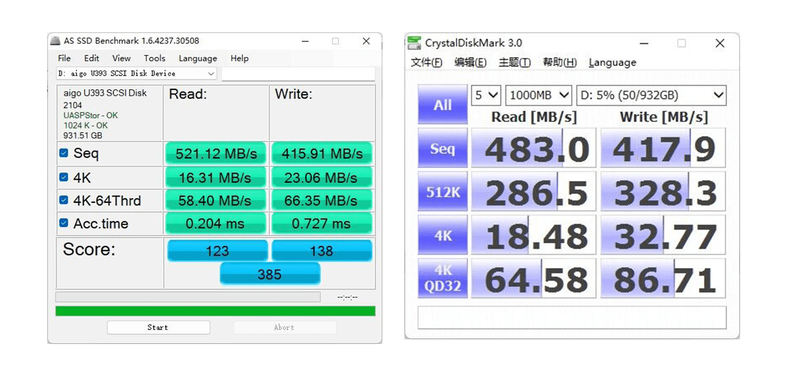The height and width of the screenshot is (367, 800).
Task: Uncheck the 4K test in AS SSD
Action: click(64, 177)
